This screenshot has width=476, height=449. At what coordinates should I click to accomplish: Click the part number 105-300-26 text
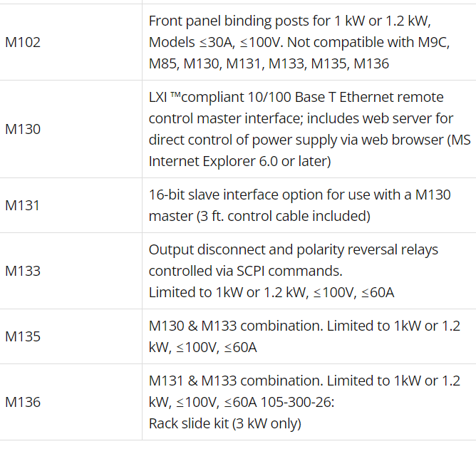click(x=297, y=402)
